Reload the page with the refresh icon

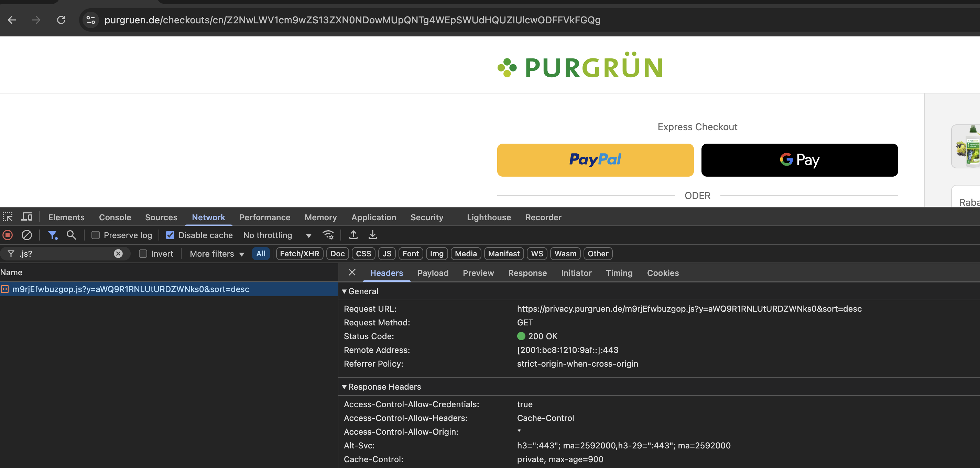(61, 20)
